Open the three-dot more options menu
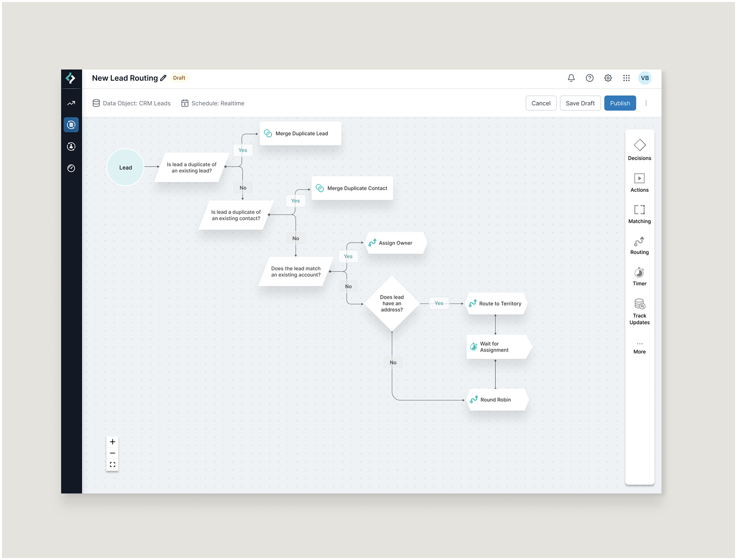The width and height of the screenshot is (737, 560). (646, 103)
